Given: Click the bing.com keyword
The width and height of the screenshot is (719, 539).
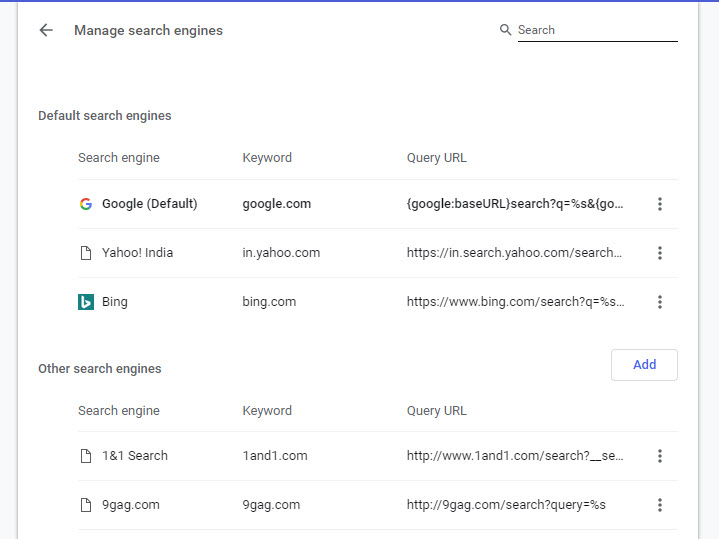Looking at the screenshot, I should click(x=269, y=302).
